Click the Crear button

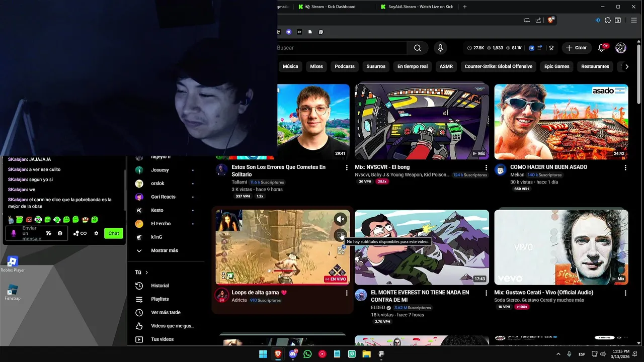(577, 48)
